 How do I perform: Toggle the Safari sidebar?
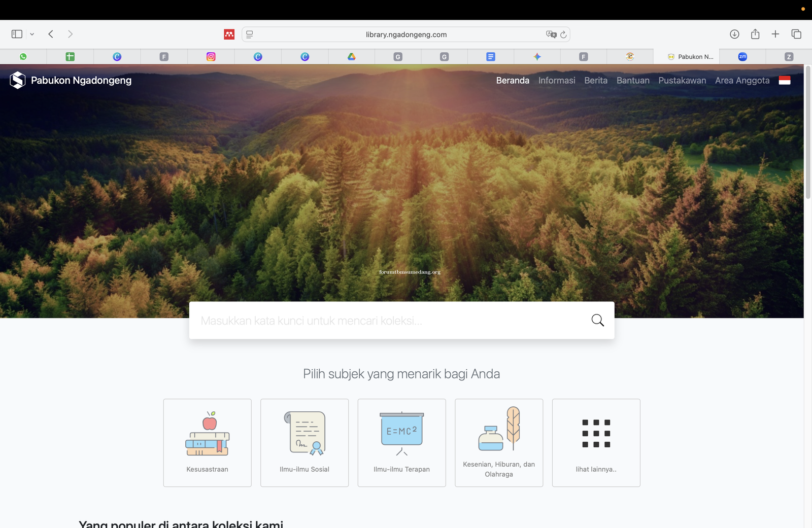17,34
